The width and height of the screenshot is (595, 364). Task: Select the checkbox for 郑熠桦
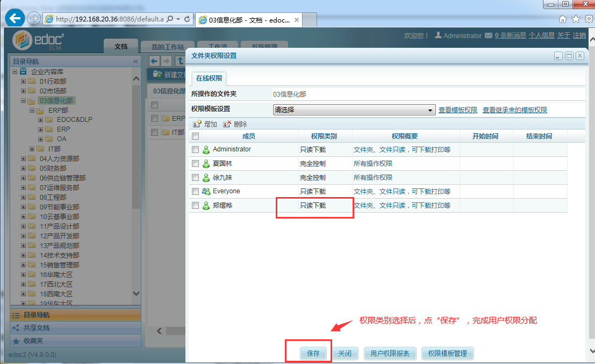point(195,206)
